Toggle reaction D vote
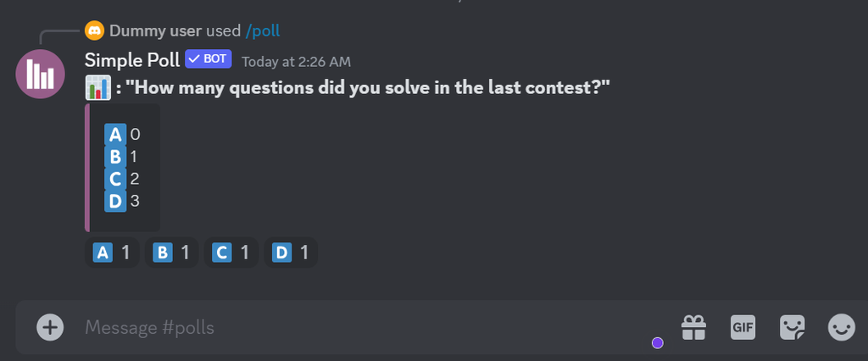Screen dimensions: 868x361 (x=291, y=253)
